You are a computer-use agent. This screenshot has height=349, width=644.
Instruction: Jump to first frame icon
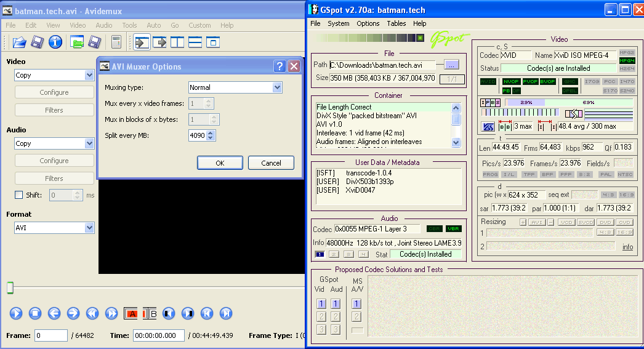point(207,314)
